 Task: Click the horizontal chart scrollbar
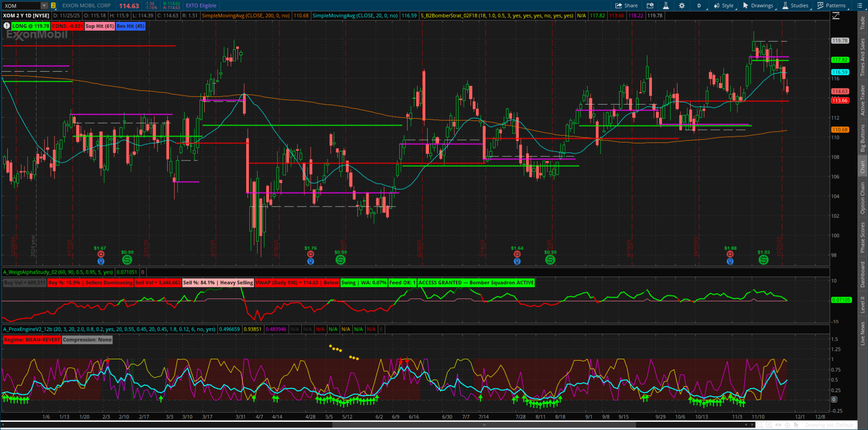pyautogui.click(x=484, y=425)
